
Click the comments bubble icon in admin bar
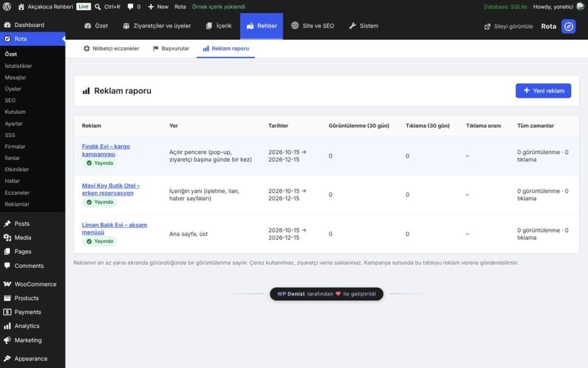pyautogui.click(x=130, y=7)
